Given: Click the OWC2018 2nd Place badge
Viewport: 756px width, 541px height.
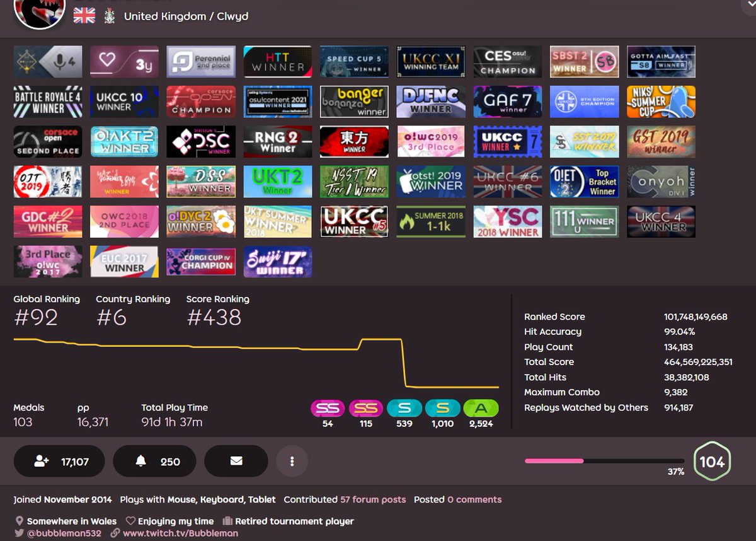Looking at the screenshot, I should coord(125,222).
